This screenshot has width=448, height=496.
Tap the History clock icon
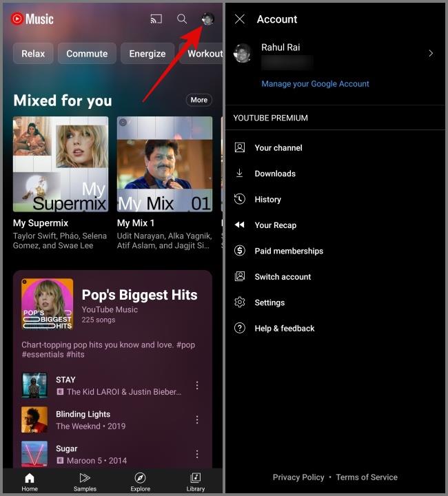click(240, 199)
